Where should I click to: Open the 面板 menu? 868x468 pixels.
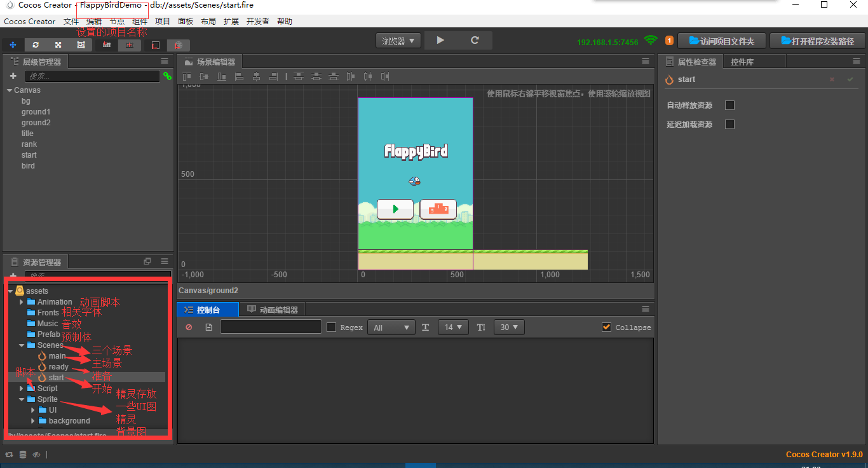[x=186, y=21]
